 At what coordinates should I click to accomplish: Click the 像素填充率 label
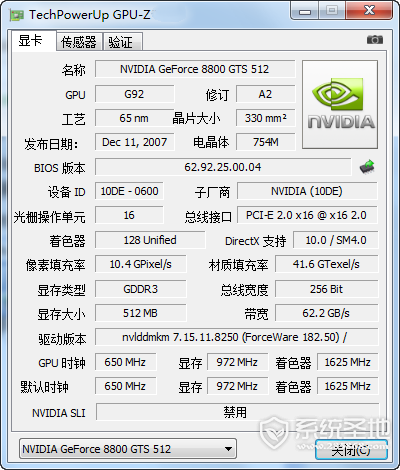(56, 265)
